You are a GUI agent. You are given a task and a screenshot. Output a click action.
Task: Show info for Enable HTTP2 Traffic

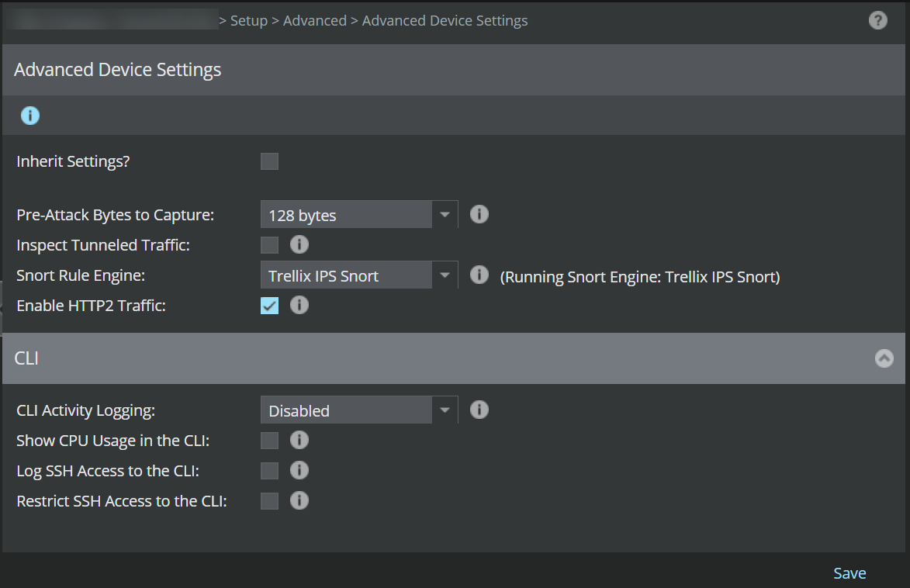[299, 305]
